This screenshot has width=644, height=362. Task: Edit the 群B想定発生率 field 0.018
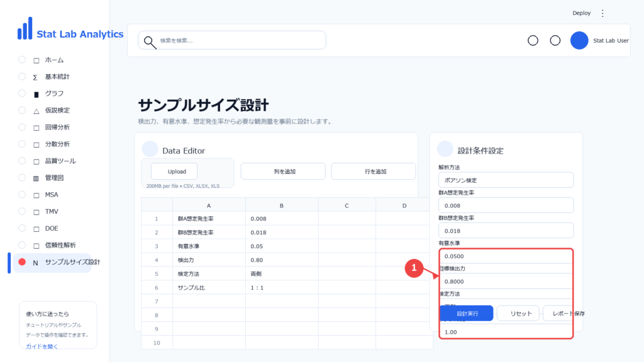coord(506,231)
